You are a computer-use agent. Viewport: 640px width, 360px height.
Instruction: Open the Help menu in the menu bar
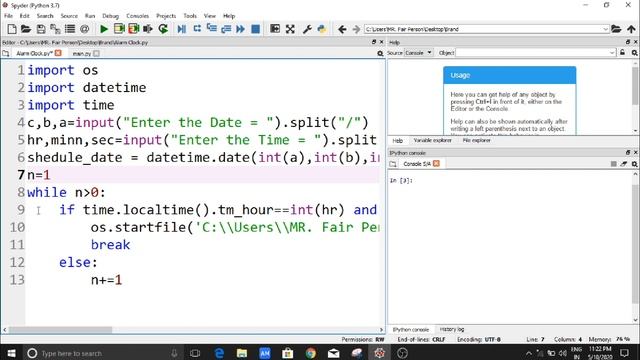coord(229,16)
